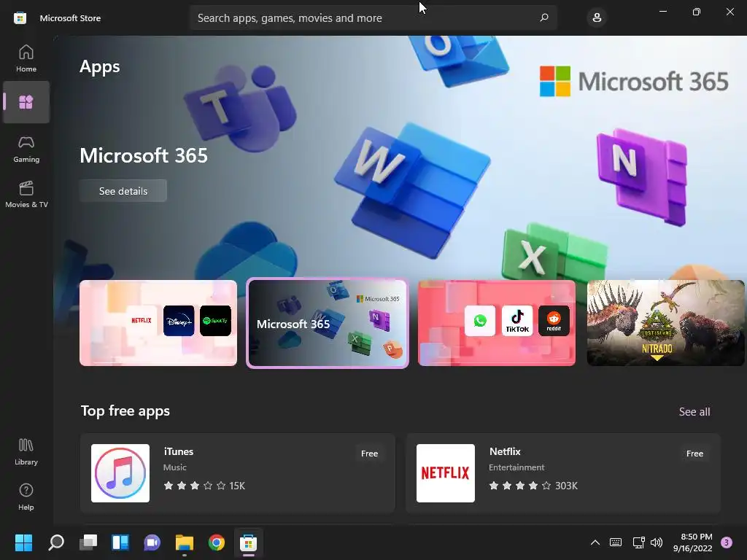Open File Explorer from taskbar

click(x=185, y=542)
